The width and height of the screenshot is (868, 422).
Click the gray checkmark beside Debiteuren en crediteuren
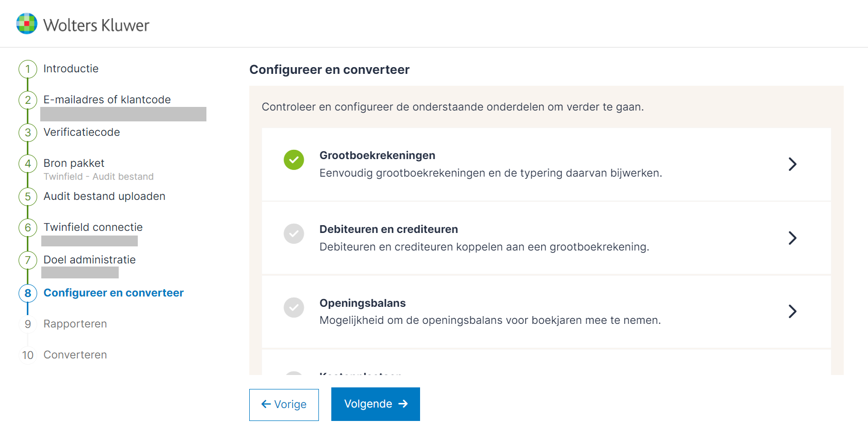coord(294,234)
